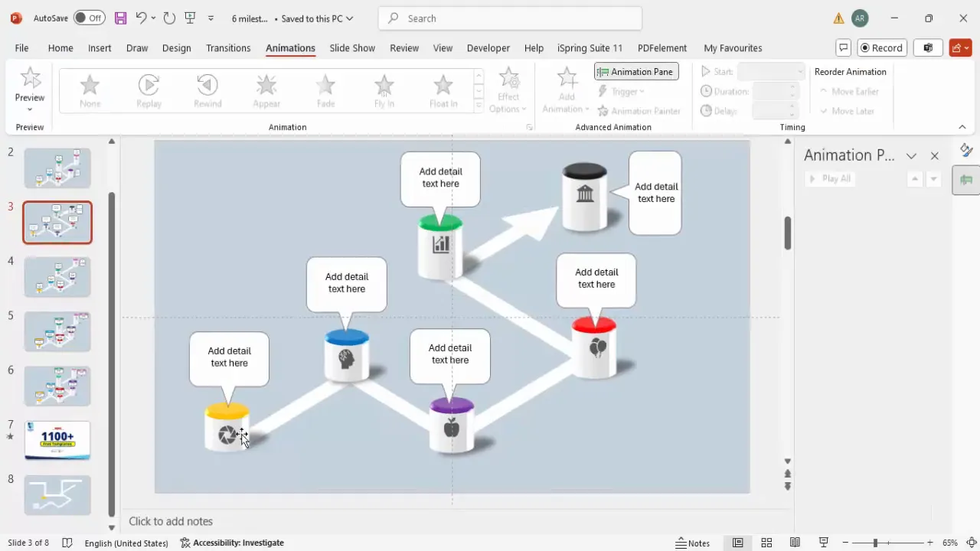Open Animation group dialog launcher
980x551 pixels.
point(529,128)
